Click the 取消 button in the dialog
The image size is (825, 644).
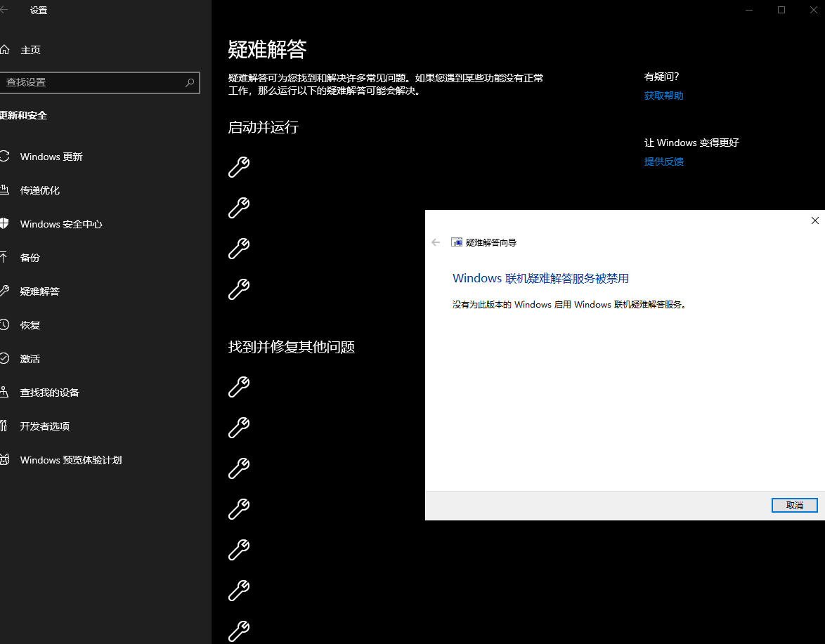tap(795, 505)
